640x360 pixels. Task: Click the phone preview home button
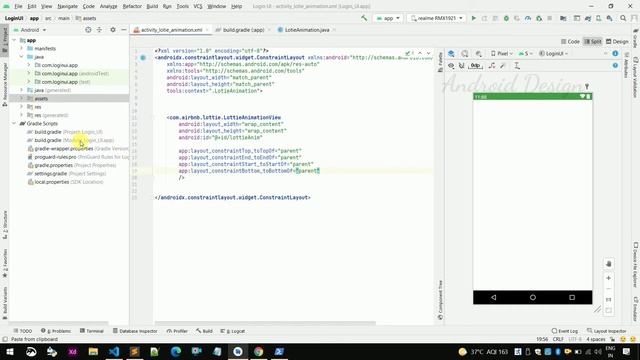(533, 298)
